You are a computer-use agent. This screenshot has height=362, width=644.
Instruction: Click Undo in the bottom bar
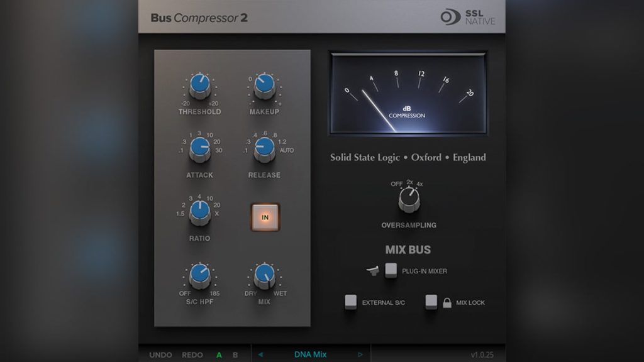161,354
